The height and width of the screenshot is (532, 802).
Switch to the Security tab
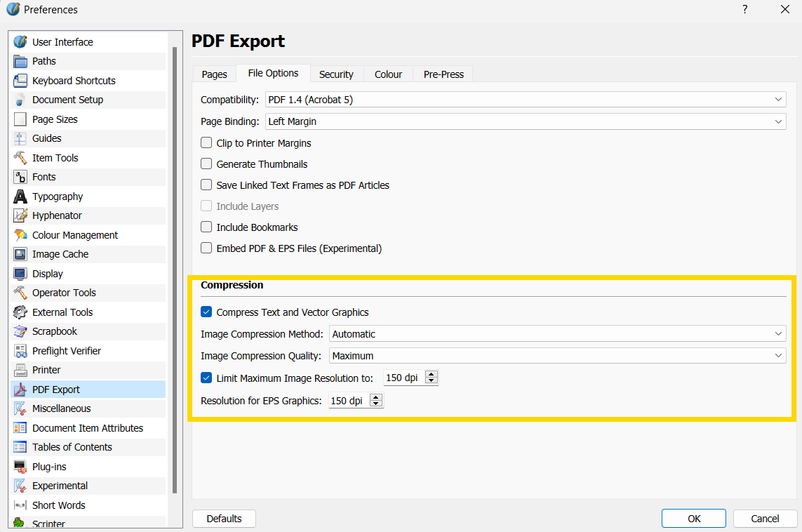click(336, 74)
